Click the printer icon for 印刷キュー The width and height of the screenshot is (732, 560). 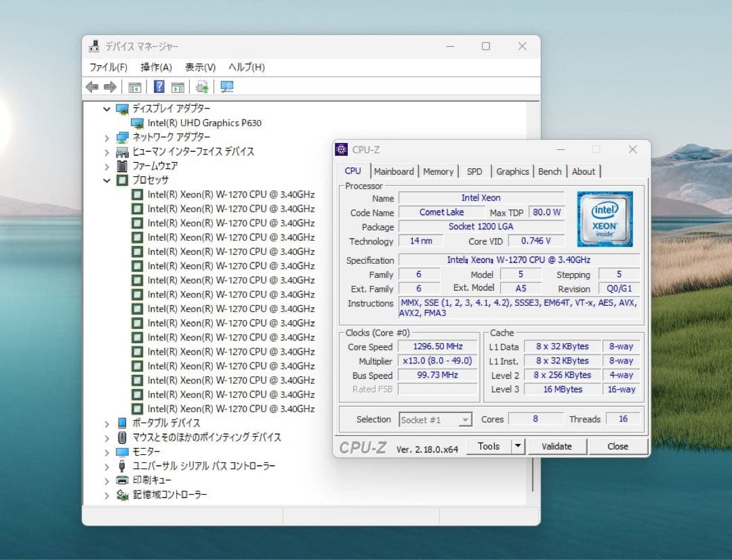(x=122, y=480)
